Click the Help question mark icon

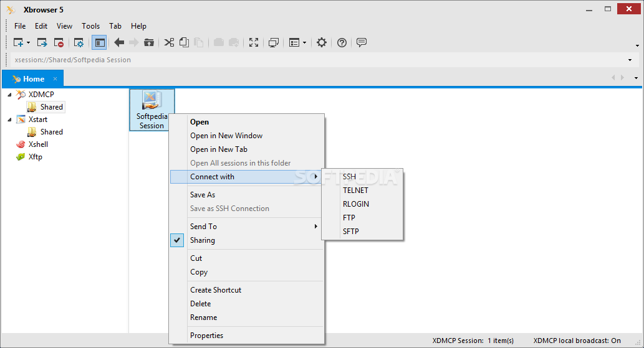pos(342,42)
